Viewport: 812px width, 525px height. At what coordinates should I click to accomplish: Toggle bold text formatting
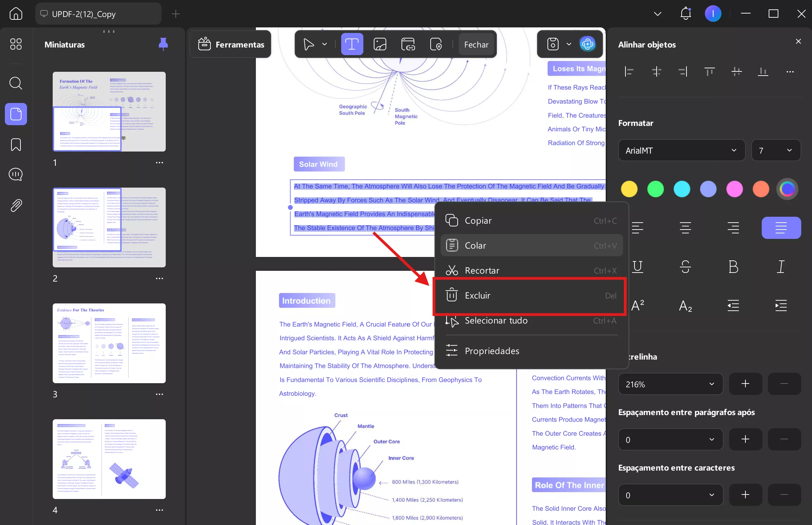[x=733, y=267]
